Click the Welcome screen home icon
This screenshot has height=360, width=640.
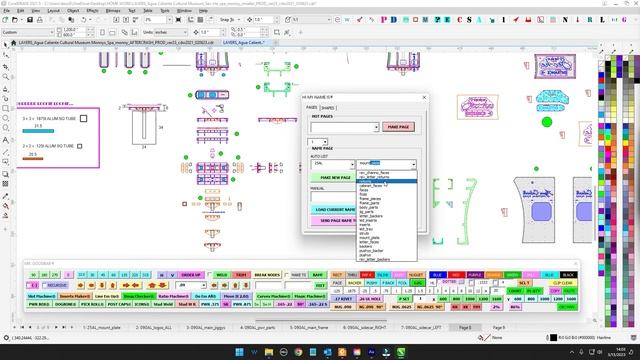pyautogui.click(x=13, y=42)
